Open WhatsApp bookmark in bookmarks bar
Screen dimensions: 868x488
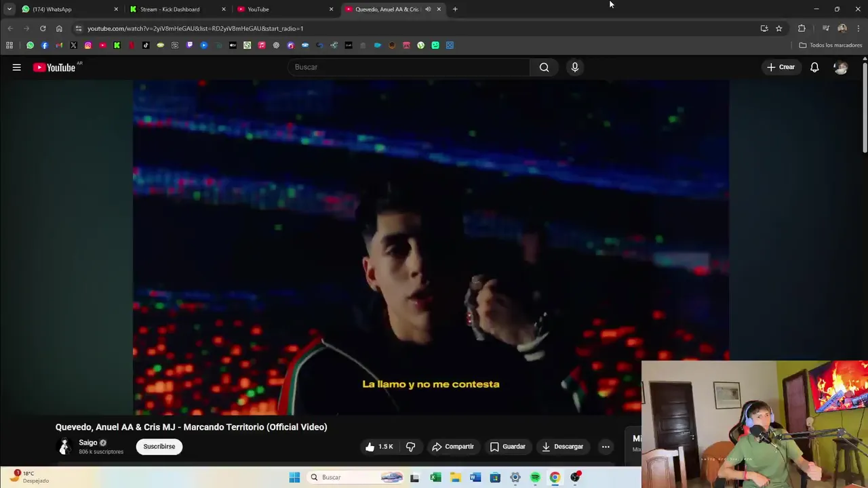[x=30, y=45]
